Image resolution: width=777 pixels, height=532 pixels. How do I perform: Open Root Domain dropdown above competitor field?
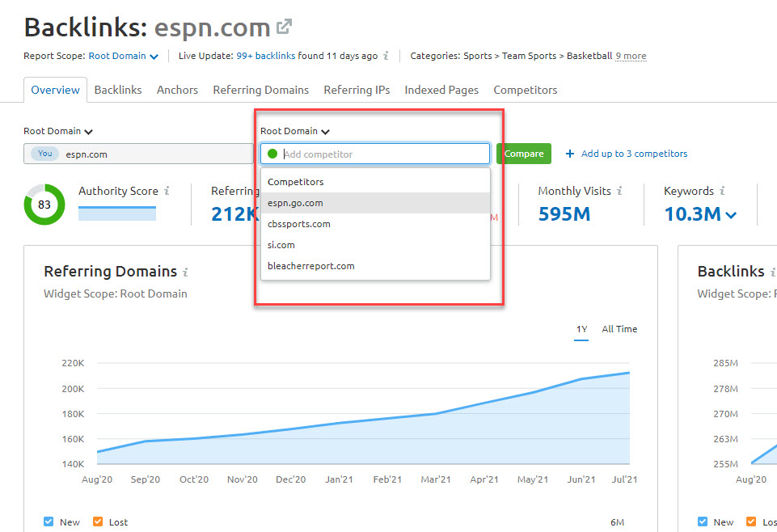coord(295,131)
